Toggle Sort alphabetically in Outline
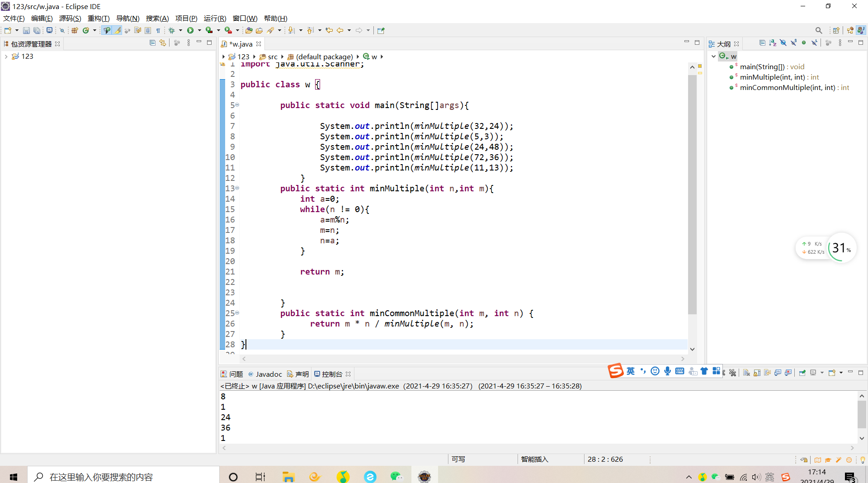The height and width of the screenshot is (483, 868). click(773, 43)
